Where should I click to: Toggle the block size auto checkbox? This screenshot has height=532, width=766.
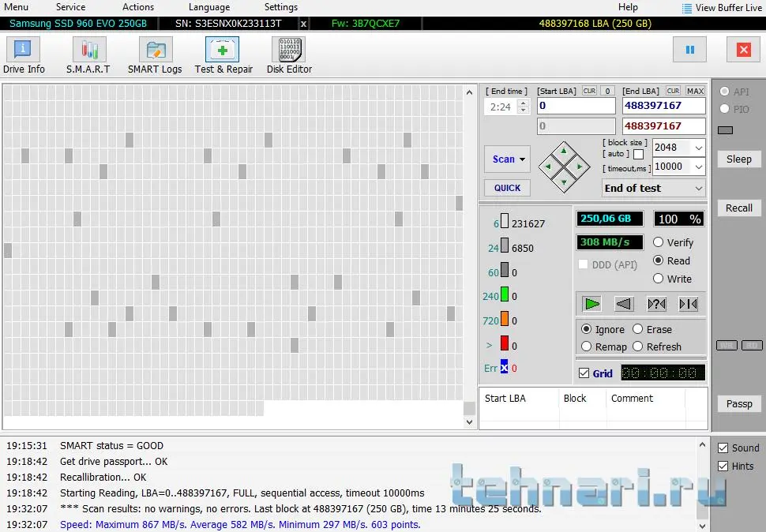point(638,154)
